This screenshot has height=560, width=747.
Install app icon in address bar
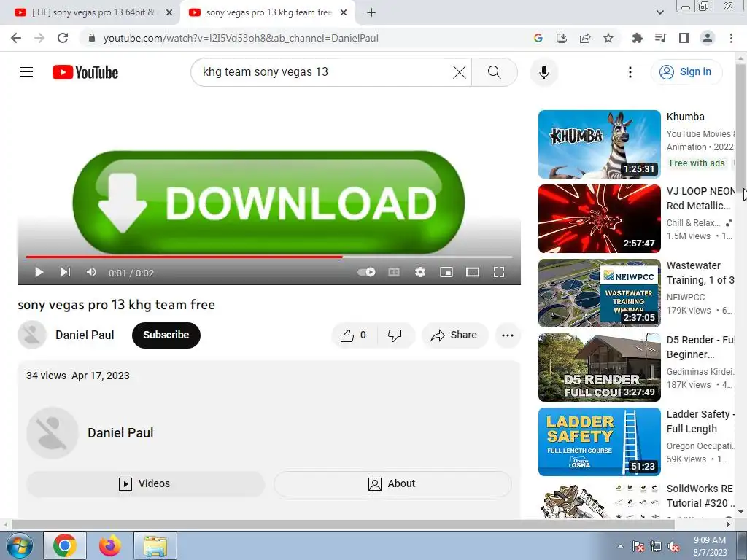click(x=561, y=38)
